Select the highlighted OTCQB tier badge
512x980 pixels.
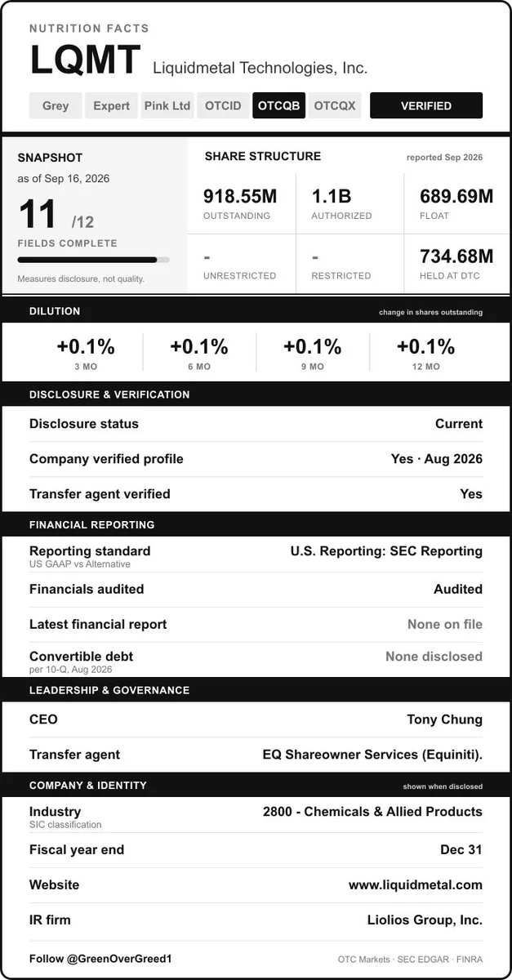[278, 105]
